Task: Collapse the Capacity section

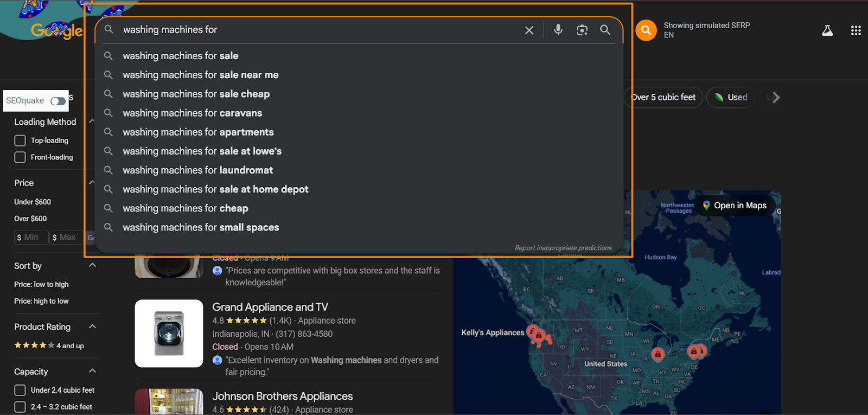Action: 92,371
